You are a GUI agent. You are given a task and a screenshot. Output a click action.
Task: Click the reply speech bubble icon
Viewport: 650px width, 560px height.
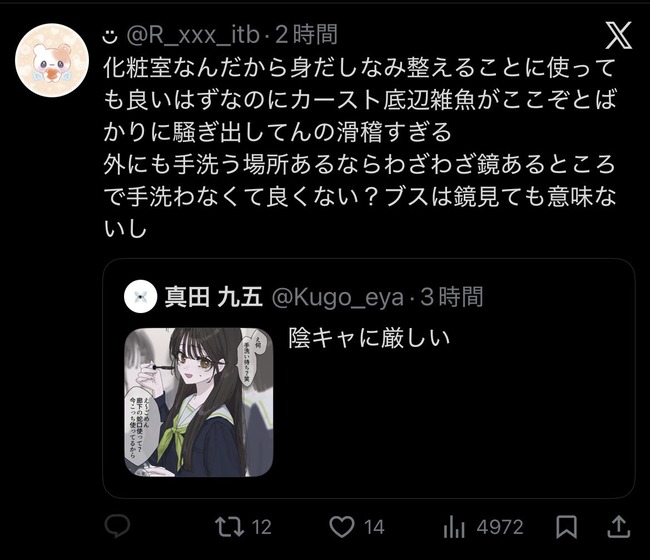coord(117,526)
